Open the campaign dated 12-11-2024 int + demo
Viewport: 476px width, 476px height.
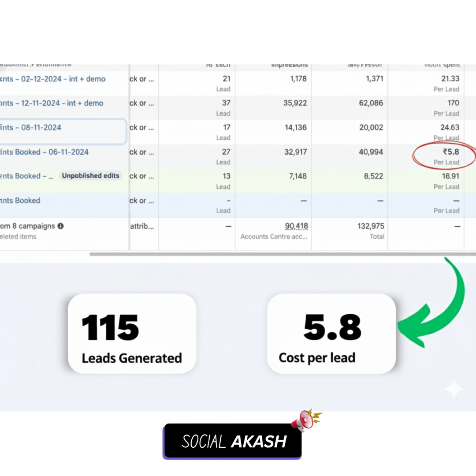53,103
